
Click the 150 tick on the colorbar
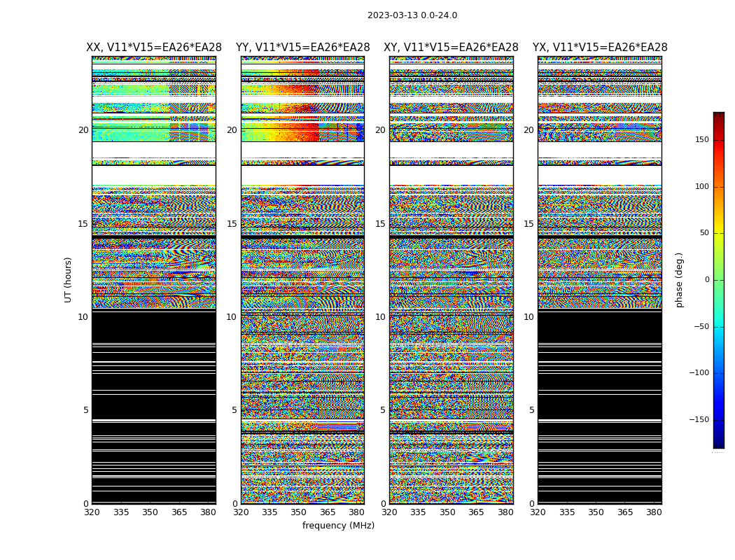coord(702,139)
